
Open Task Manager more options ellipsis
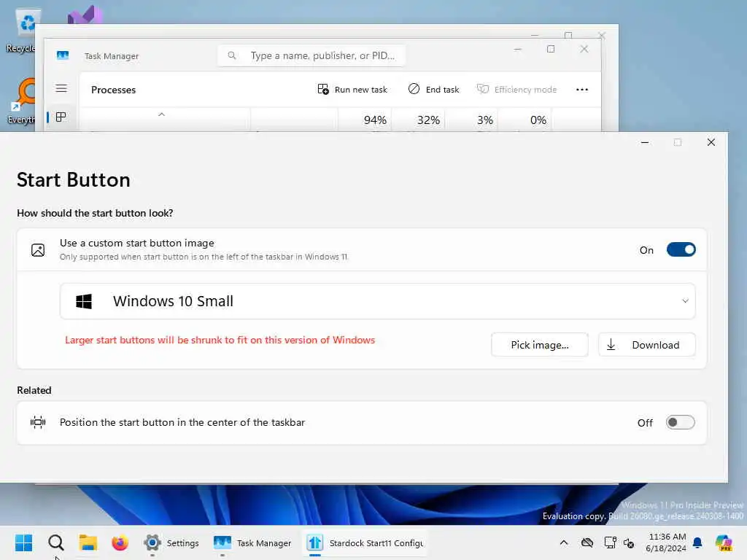click(582, 90)
